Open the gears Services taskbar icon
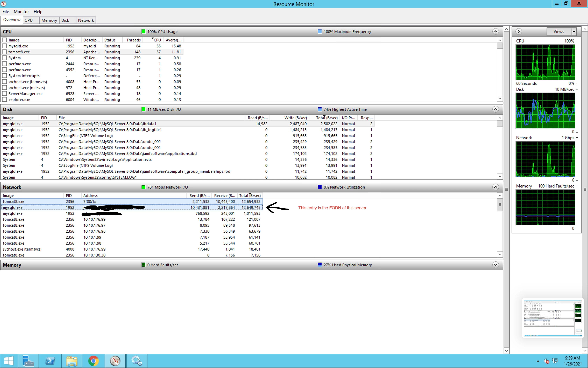The image size is (588, 368). pyautogui.click(x=136, y=361)
